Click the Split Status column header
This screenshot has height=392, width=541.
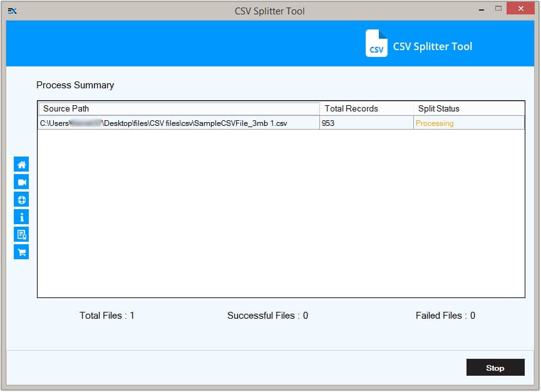click(468, 108)
